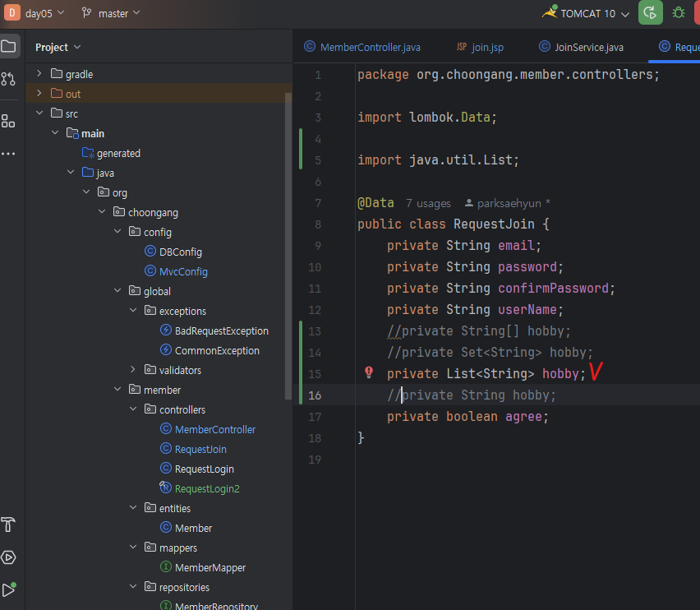Open the Services tool window icon
The width and height of the screenshot is (700, 610).
tap(8, 557)
